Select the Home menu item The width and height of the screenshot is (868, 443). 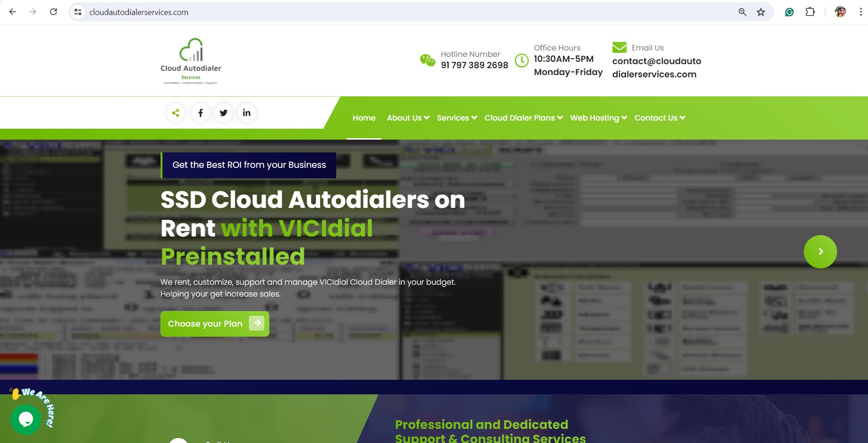[364, 118]
